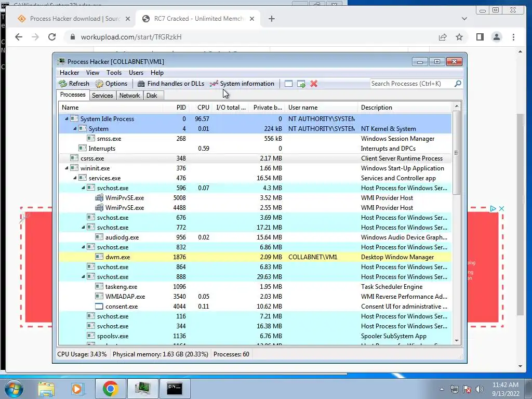Image resolution: width=532 pixels, height=399 pixels.
Task: Click the Search Processes input field
Action: [x=412, y=84]
